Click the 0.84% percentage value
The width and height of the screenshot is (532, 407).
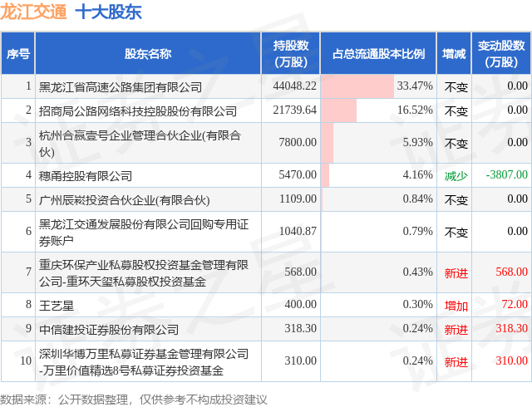417,199
